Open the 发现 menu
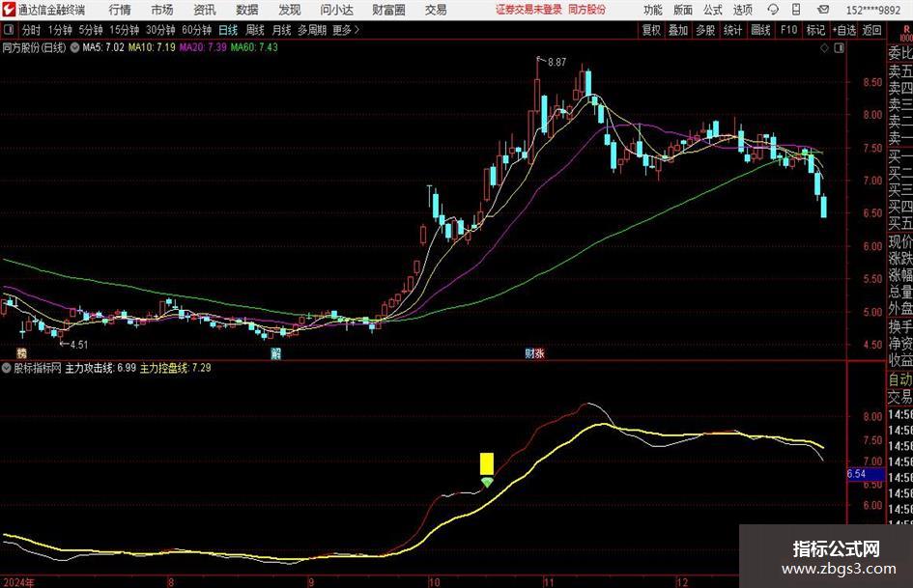The height and width of the screenshot is (588, 913). (290, 10)
